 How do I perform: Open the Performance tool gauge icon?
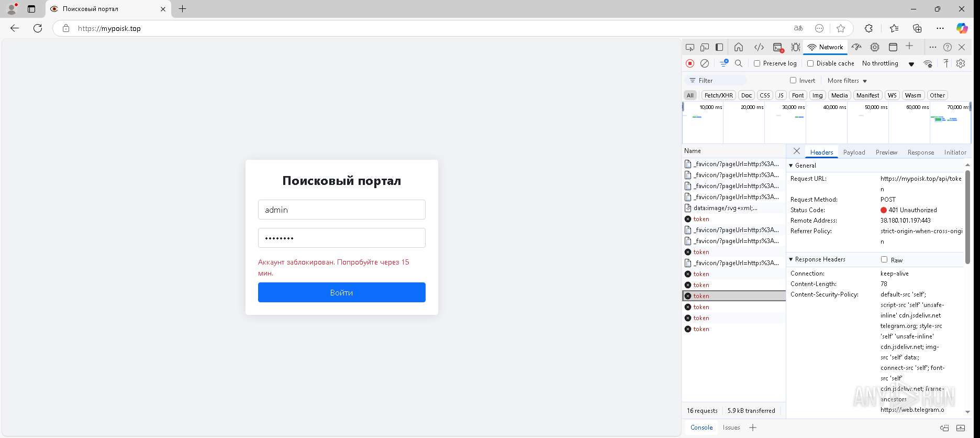[x=856, y=47]
